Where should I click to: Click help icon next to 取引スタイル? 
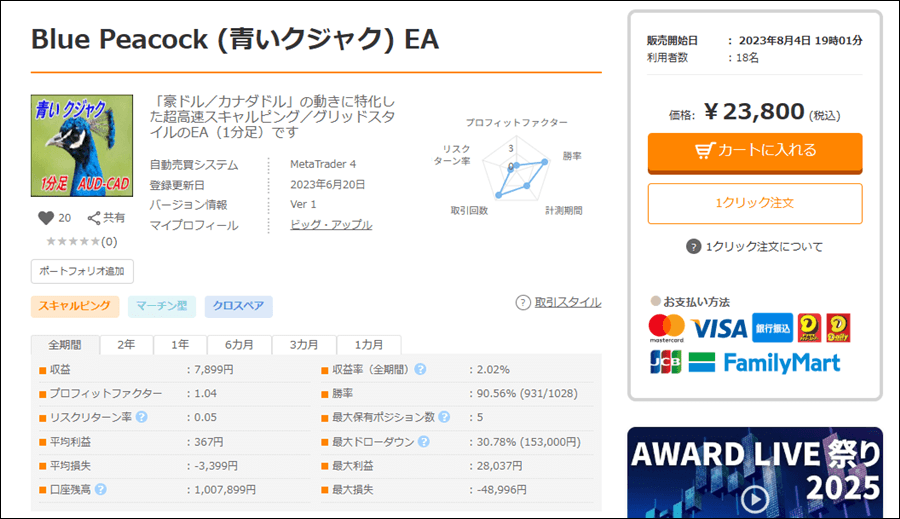pos(523,302)
